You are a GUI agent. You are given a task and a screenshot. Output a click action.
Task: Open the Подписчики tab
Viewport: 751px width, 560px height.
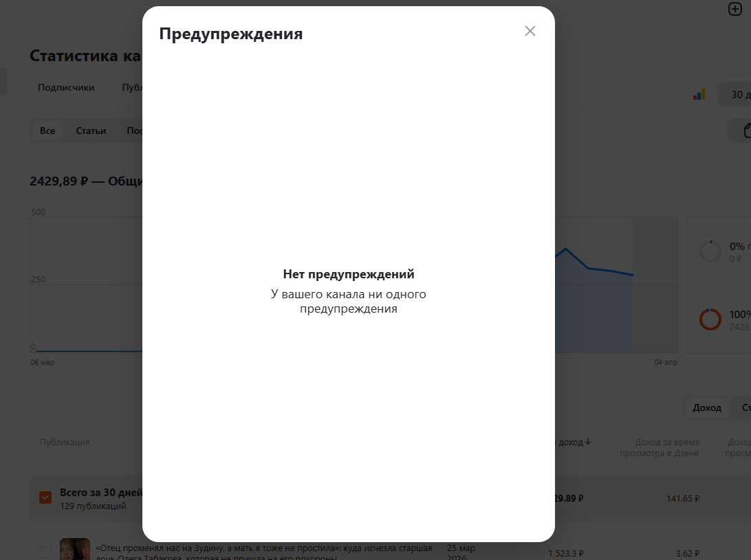pyautogui.click(x=66, y=87)
